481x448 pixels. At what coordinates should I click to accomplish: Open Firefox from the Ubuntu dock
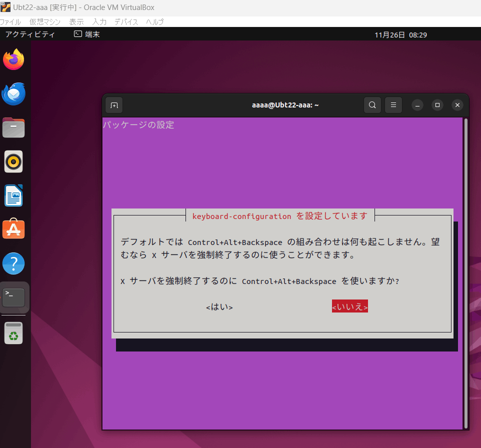click(x=13, y=59)
